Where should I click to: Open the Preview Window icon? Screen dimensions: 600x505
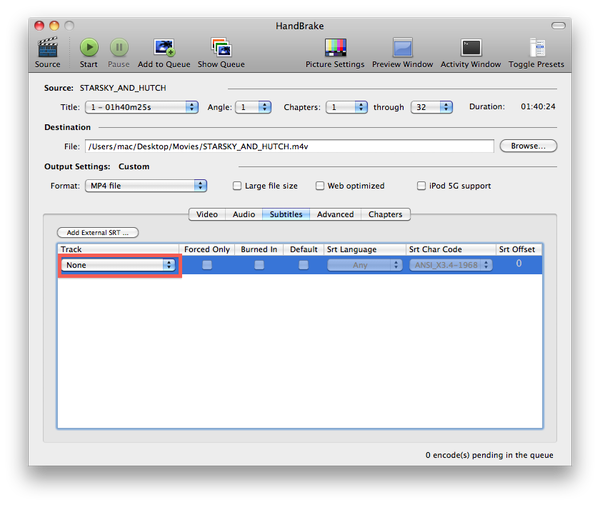click(x=403, y=47)
